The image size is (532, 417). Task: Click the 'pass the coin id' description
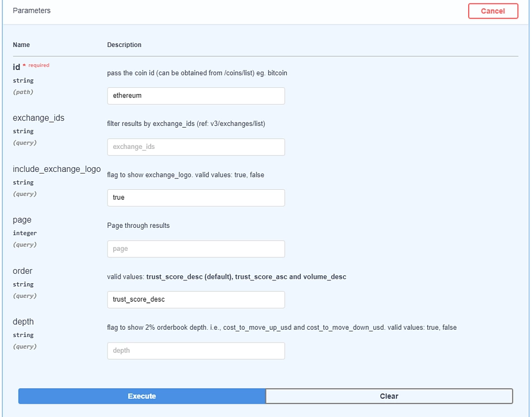point(197,73)
